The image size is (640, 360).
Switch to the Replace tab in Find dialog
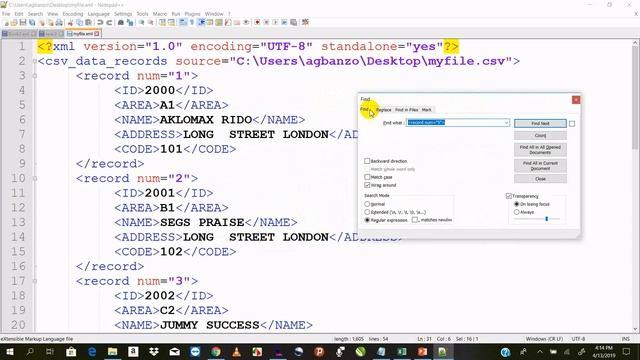click(384, 110)
